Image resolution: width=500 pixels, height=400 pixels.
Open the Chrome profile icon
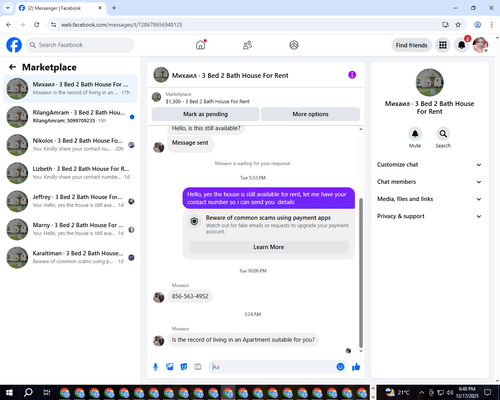pos(477,25)
